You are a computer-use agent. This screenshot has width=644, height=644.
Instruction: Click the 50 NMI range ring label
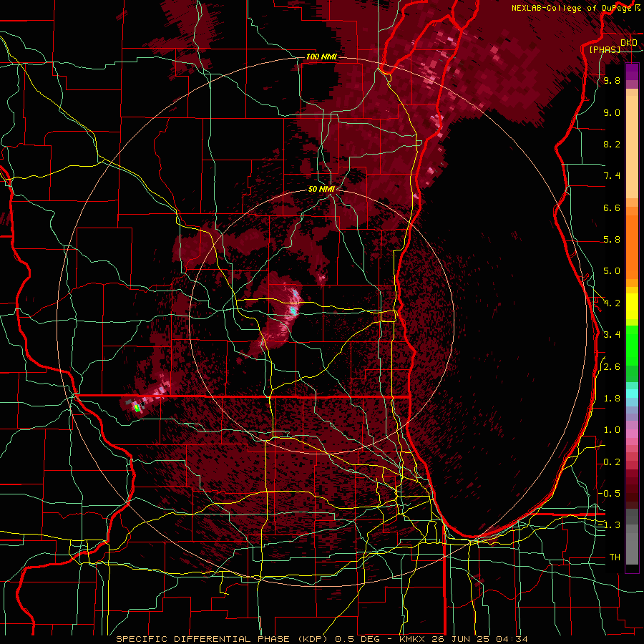(321, 189)
